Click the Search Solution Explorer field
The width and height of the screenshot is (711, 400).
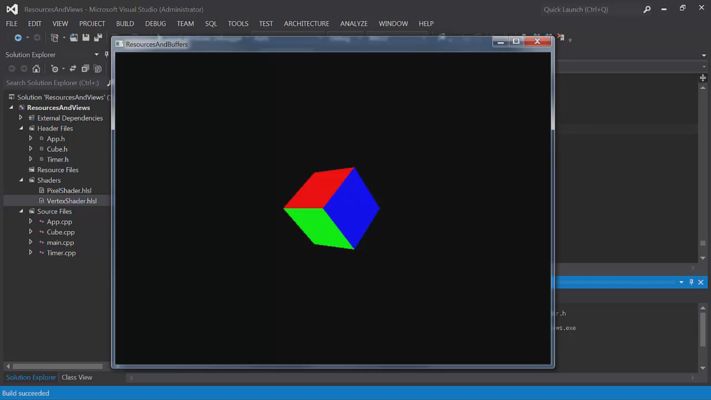click(55, 83)
